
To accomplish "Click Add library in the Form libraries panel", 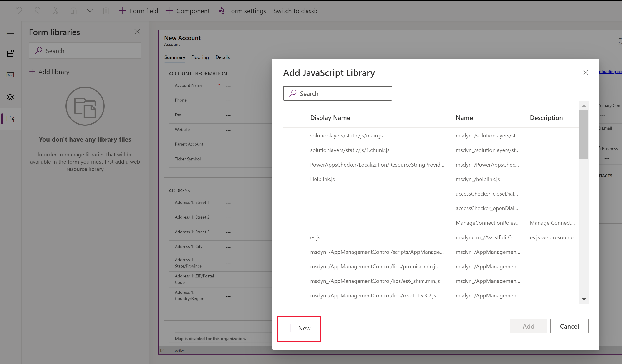I will pyautogui.click(x=49, y=72).
